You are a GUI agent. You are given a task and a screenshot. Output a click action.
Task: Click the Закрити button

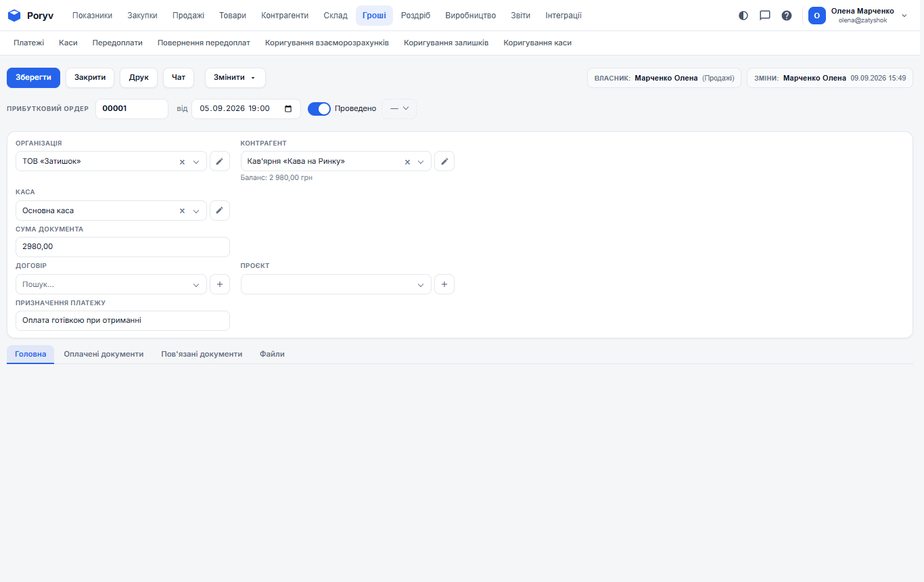pyautogui.click(x=90, y=78)
